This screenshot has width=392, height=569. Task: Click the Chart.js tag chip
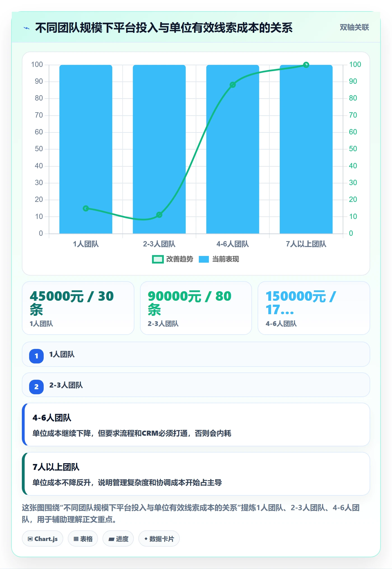click(43, 539)
